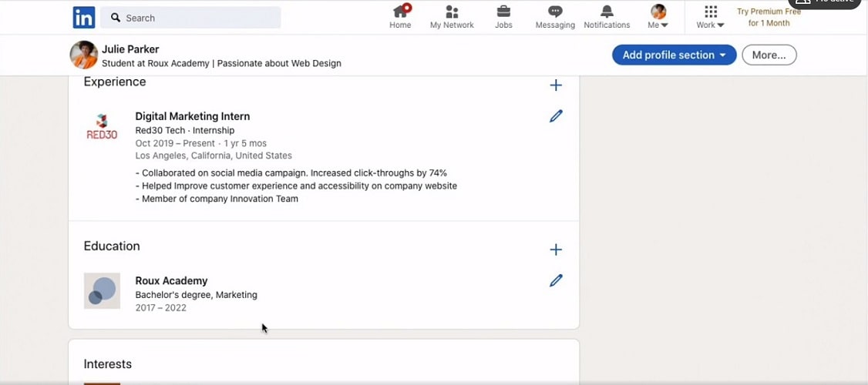The width and height of the screenshot is (868, 385).
Task: Select the social media campaign bullet line
Action: [x=291, y=173]
